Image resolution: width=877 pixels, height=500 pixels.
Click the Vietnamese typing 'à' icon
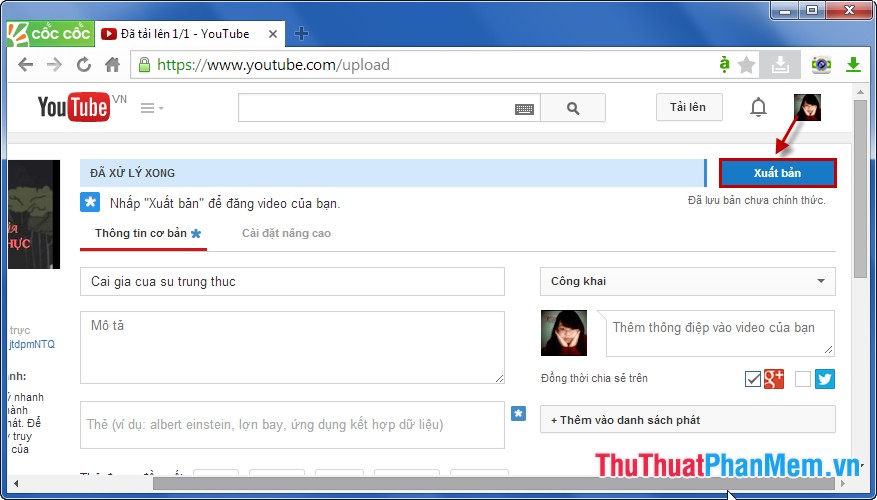[724, 65]
